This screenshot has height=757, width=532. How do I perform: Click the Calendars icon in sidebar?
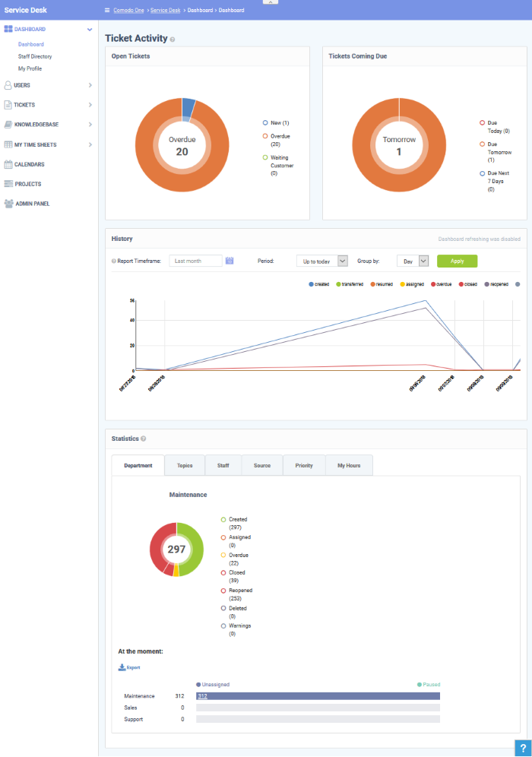pyautogui.click(x=8, y=164)
